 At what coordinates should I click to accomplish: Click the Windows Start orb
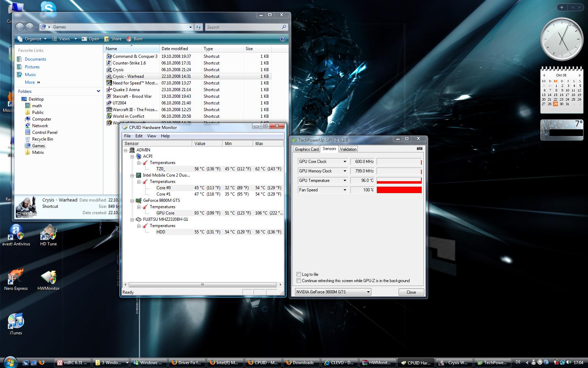(x=10, y=362)
